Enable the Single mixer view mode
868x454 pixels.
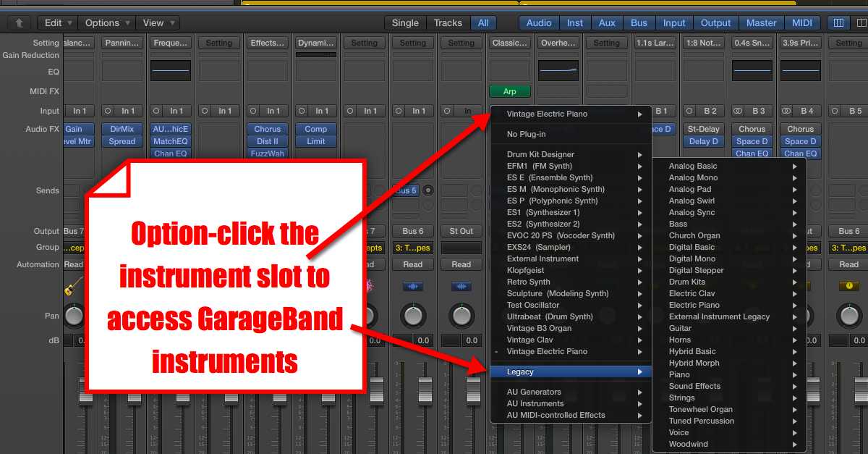[405, 22]
